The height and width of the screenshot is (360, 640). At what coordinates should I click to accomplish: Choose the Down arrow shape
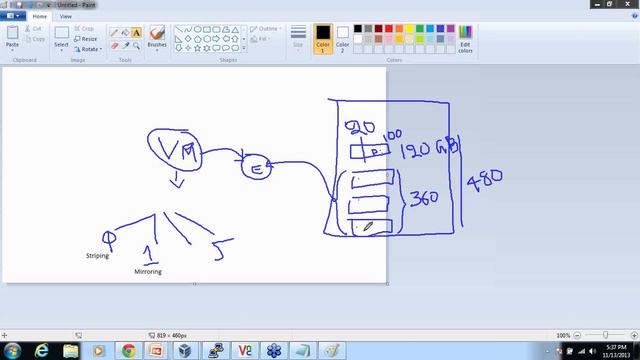coord(178,48)
